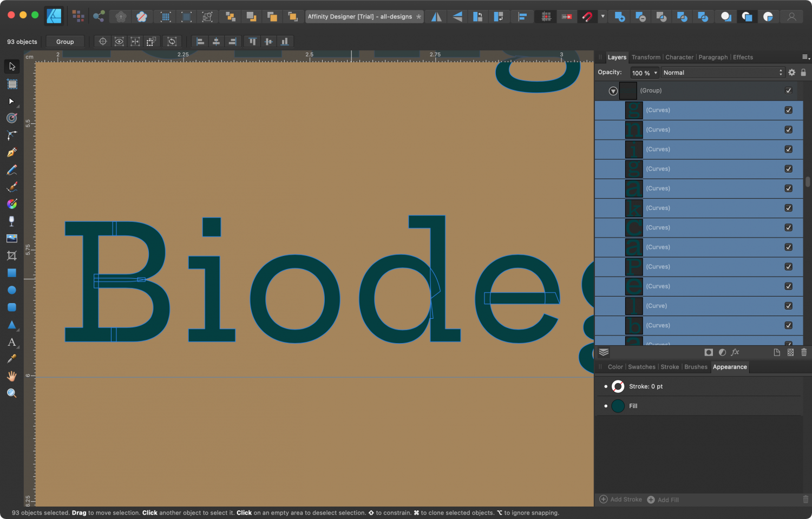Select the Node tool
This screenshot has width=812, height=519.
click(x=11, y=101)
